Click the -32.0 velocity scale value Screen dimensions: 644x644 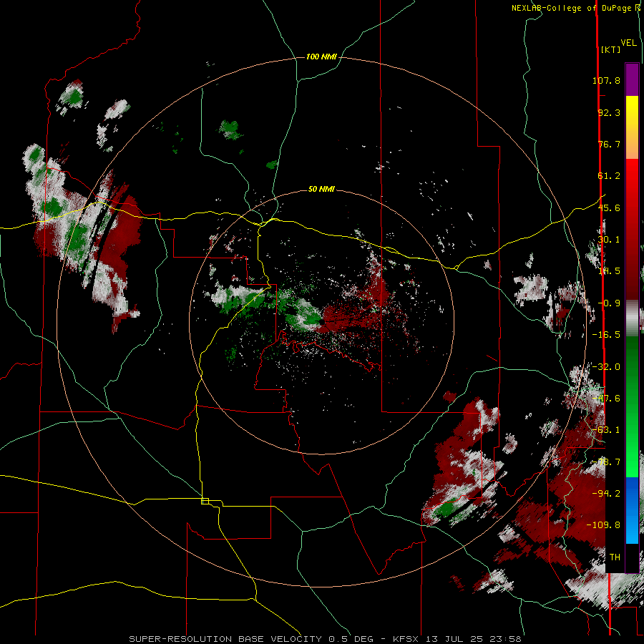606,367
